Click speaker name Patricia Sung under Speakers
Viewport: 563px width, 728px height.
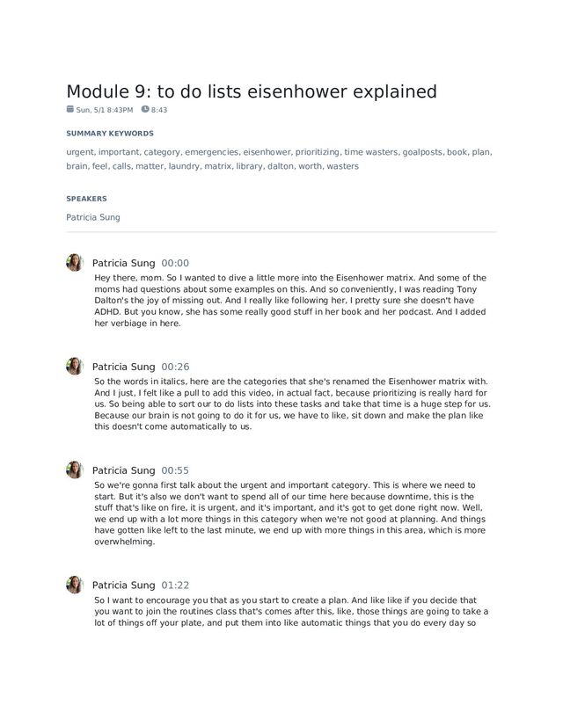(x=93, y=217)
